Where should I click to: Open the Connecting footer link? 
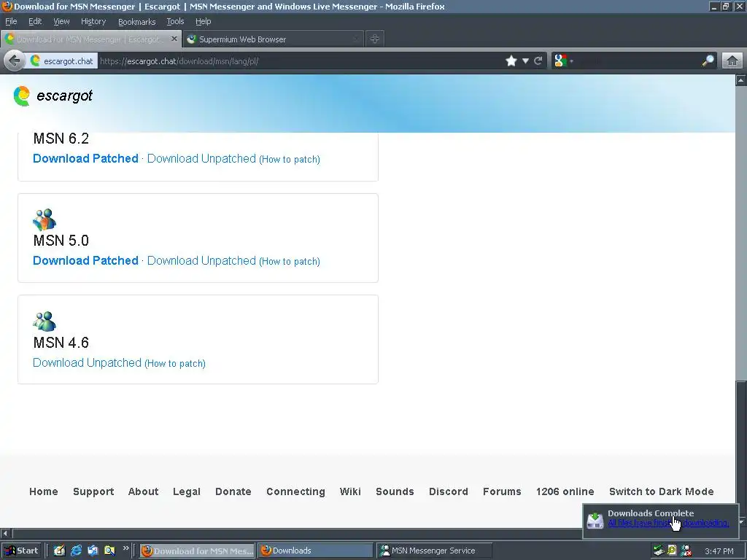[296, 491]
